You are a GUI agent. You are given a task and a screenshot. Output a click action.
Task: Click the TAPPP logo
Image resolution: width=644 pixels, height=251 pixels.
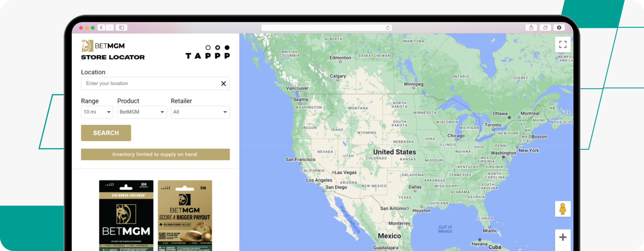(208, 52)
